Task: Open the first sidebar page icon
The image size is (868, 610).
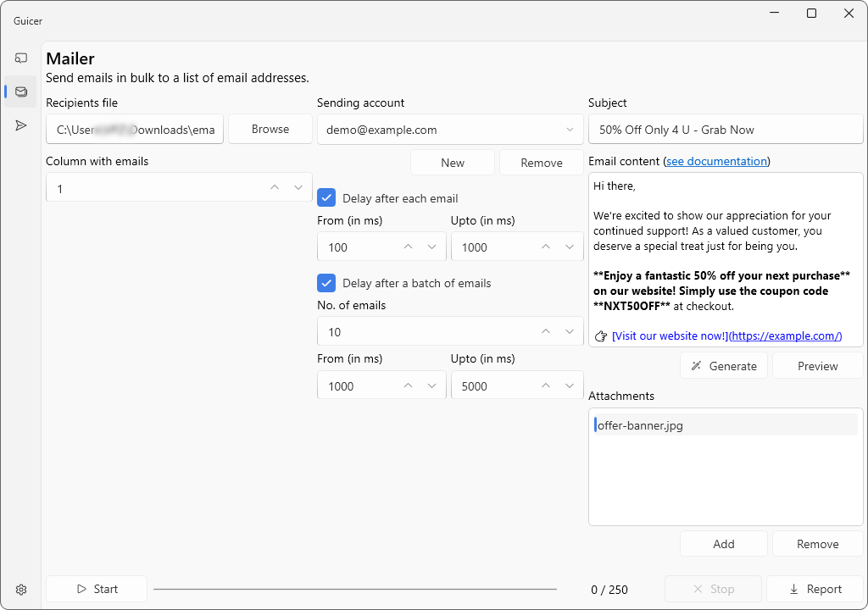Action: pyautogui.click(x=21, y=58)
